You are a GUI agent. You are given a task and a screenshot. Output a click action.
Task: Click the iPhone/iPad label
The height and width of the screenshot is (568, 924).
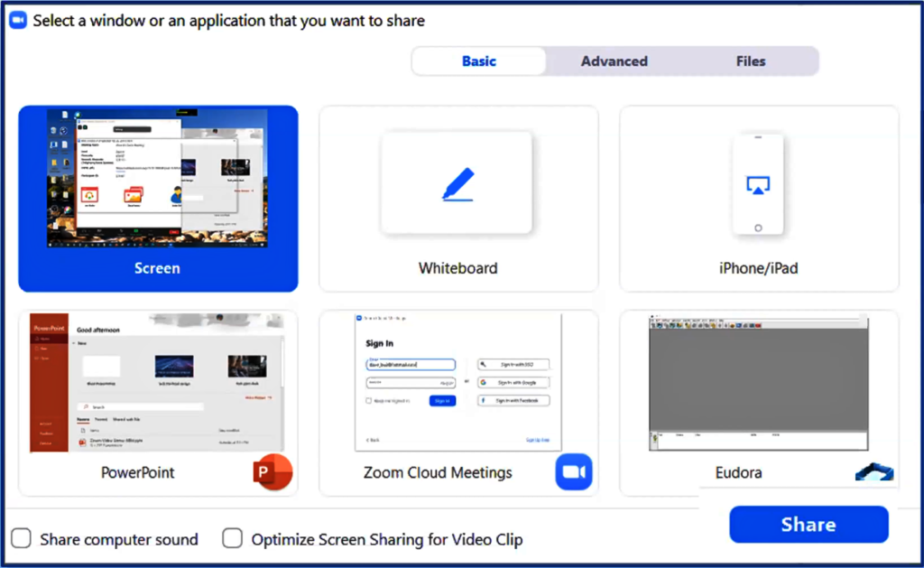tap(758, 268)
